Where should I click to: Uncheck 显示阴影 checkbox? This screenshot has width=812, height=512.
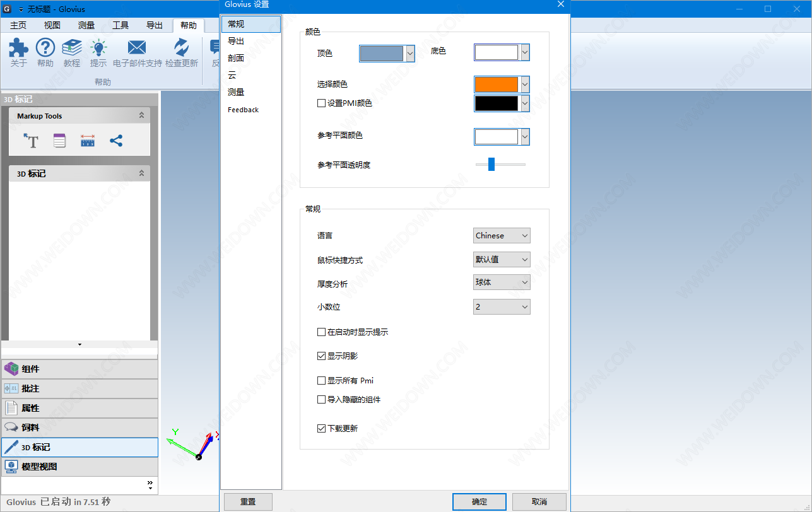[321, 356]
